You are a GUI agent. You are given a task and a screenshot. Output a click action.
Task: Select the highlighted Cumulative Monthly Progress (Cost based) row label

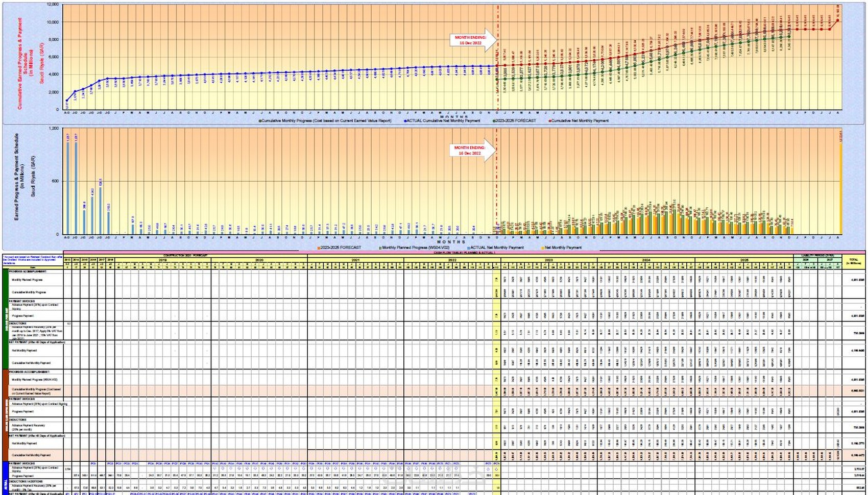36,391
